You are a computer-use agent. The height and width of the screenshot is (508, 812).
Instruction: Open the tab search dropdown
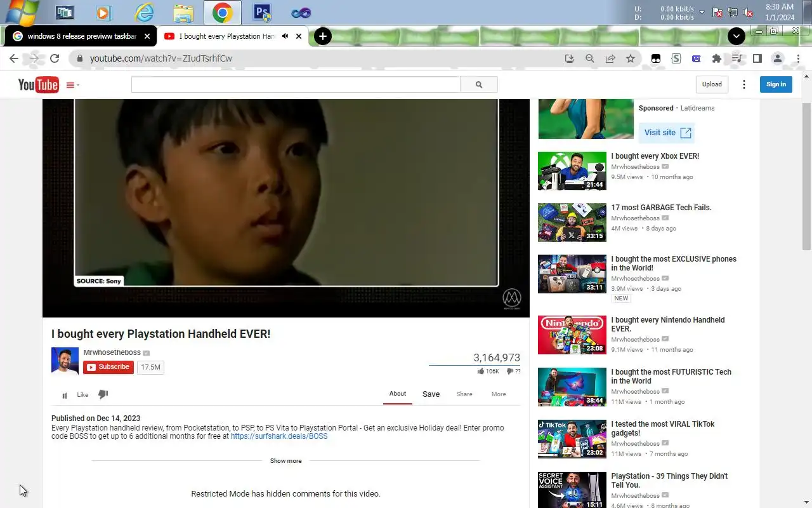click(736, 36)
